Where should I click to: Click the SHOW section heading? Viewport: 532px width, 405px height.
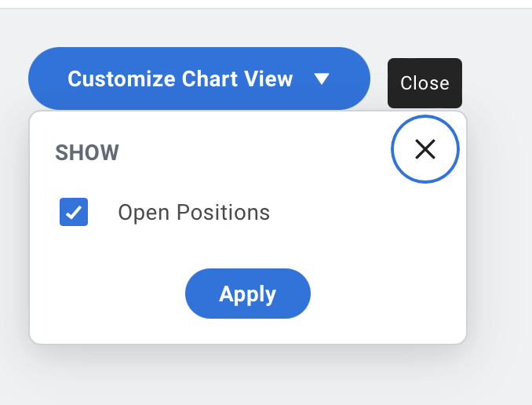pos(87,152)
